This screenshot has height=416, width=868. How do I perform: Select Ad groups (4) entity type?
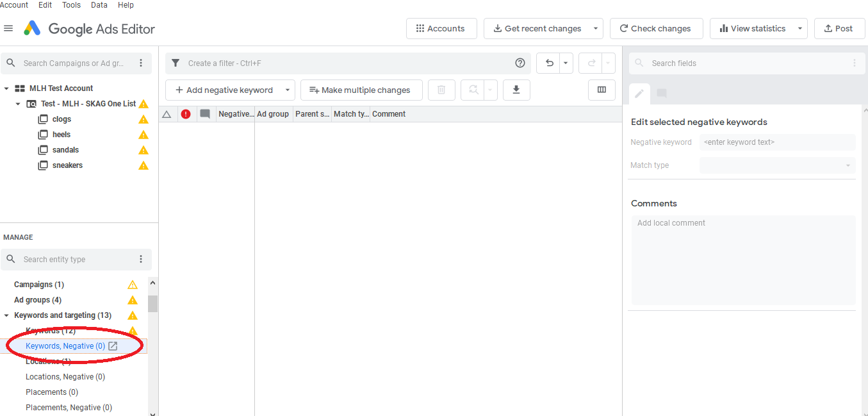tap(38, 300)
